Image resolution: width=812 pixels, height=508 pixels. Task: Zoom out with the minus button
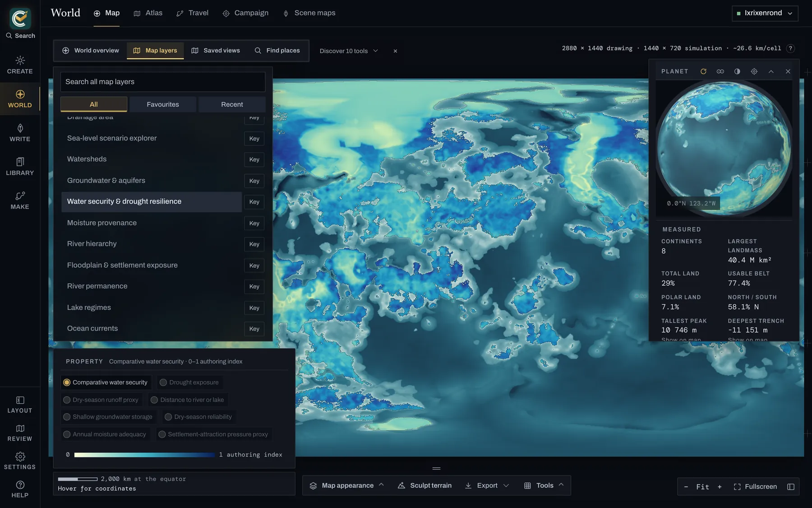click(686, 487)
